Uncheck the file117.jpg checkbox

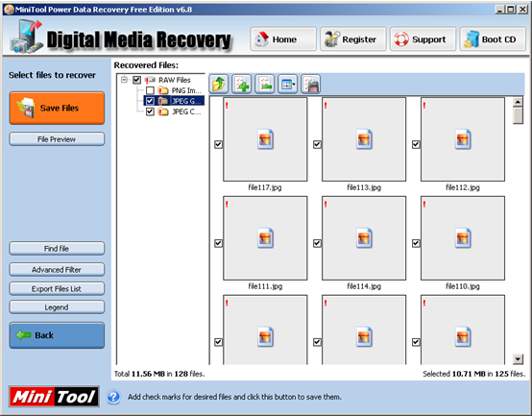click(x=219, y=144)
